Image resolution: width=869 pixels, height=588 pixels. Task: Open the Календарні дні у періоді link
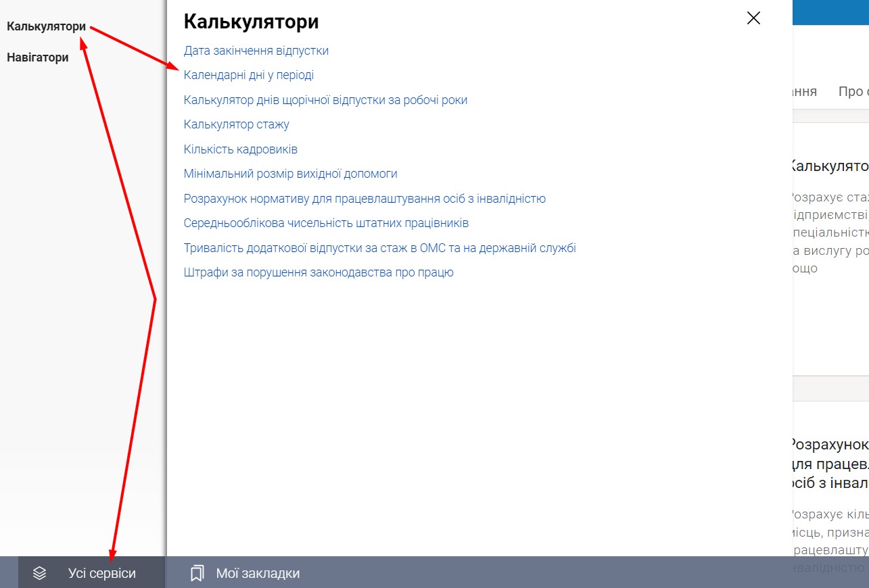pyautogui.click(x=249, y=75)
